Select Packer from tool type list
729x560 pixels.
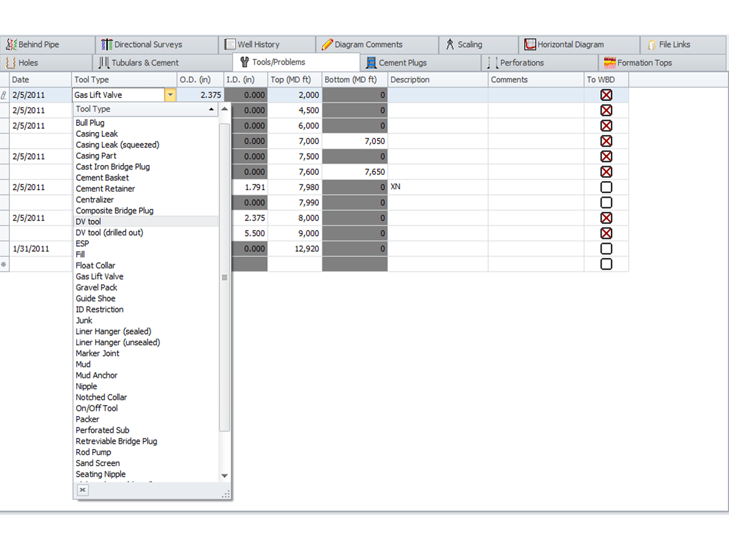[x=88, y=419]
